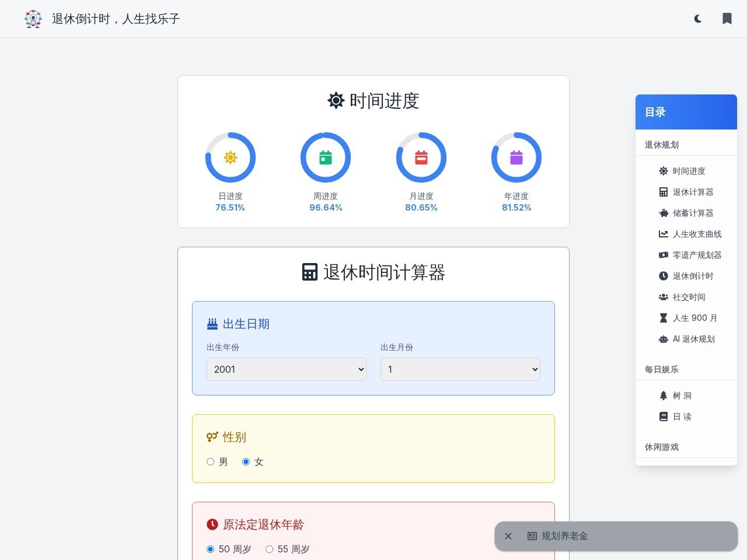This screenshot has height=560, width=747.
Task: Click the purple calendar icon for 年进度
Action: pyautogui.click(x=516, y=157)
